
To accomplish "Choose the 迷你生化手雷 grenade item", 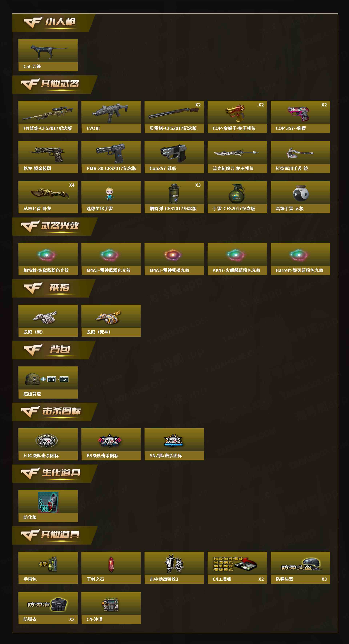I will 111,197.
